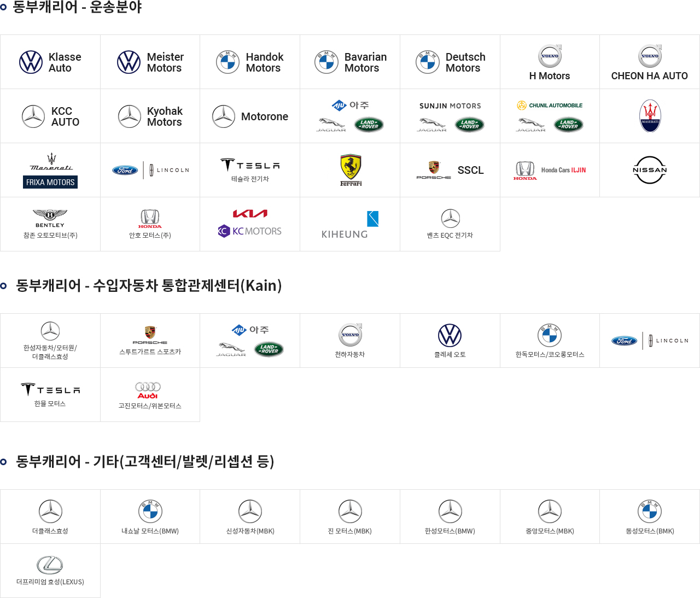
Task: Click the Honda Cars ILJIN logo
Action: 550,171
